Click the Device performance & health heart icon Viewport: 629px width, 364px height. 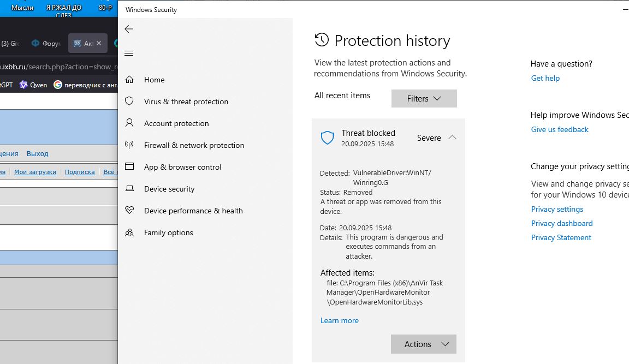(x=129, y=211)
